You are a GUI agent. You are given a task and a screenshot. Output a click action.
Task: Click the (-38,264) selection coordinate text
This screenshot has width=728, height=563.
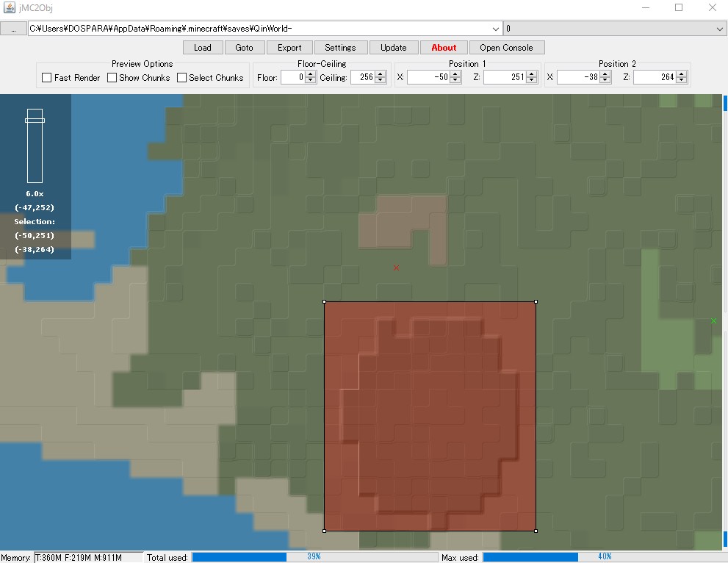(35, 249)
